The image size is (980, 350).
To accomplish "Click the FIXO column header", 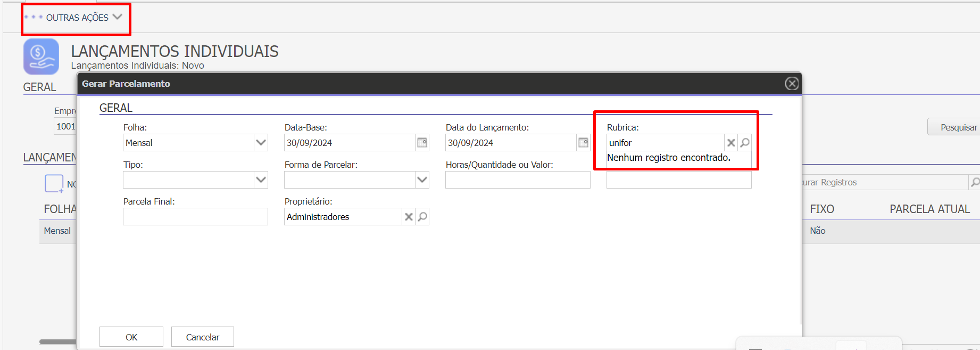I will click(822, 209).
